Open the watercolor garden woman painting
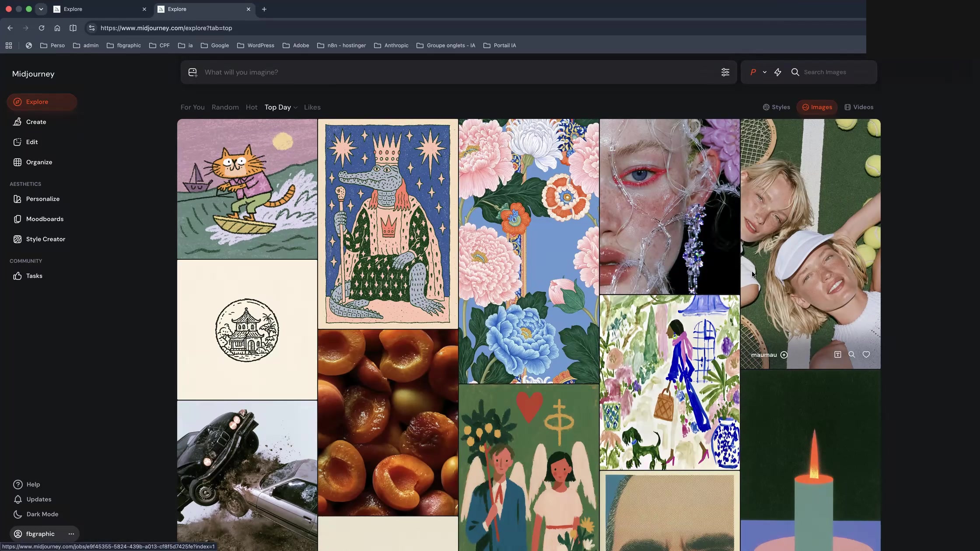Screen dimensions: 980x551 click(x=670, y=382)
